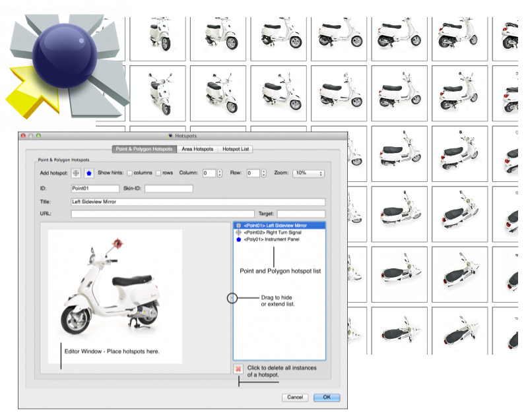Open the Zoom 10% dropdown

(308, 173)
